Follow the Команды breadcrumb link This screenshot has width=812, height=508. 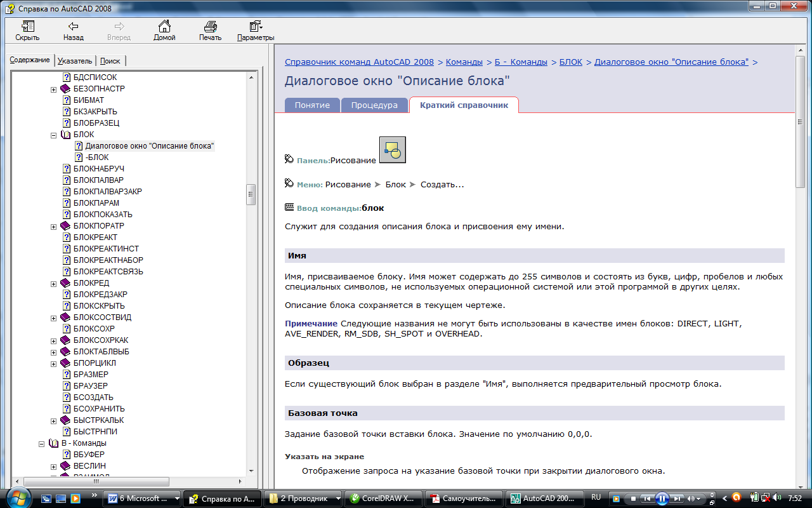coord(464,62)
